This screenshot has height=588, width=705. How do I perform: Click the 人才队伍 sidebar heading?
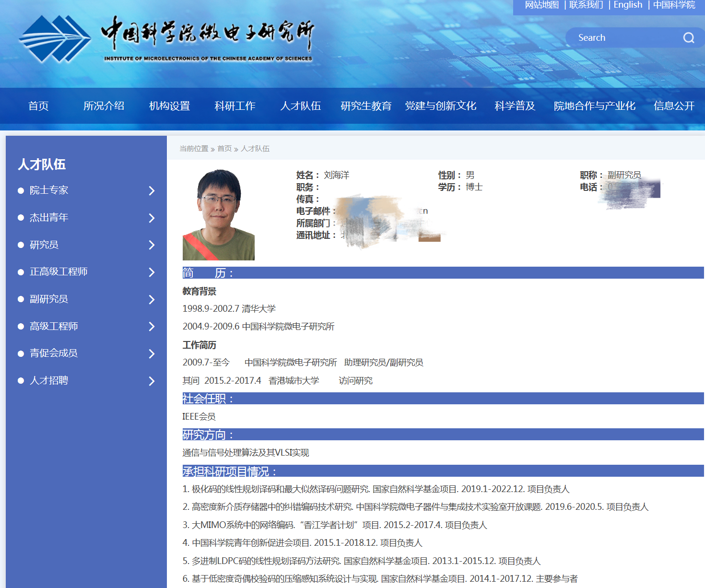[42, 165]
